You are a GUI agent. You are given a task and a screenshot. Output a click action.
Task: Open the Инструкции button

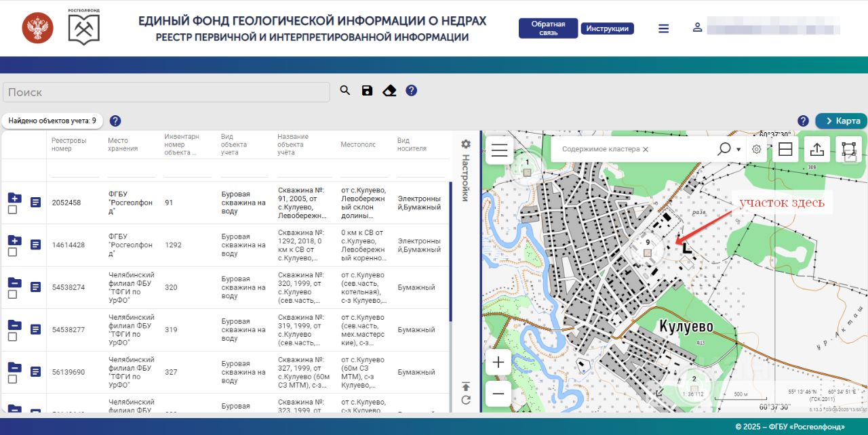point(607,28)
